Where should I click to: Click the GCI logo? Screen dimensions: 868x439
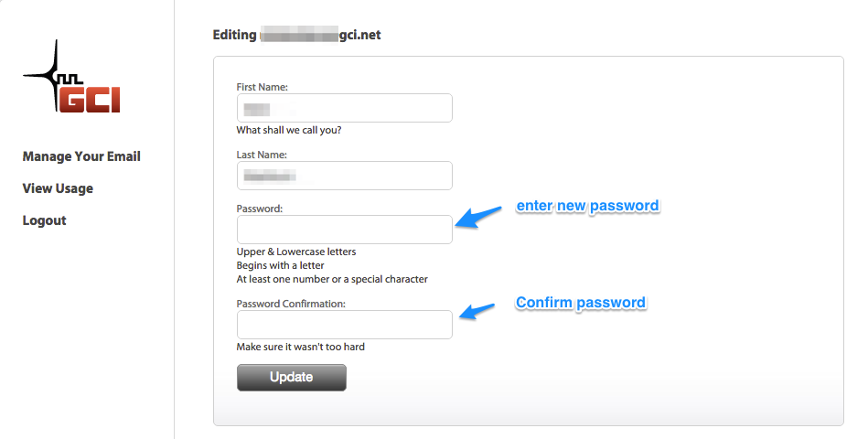pyautogui.click(x=71, y=77)
